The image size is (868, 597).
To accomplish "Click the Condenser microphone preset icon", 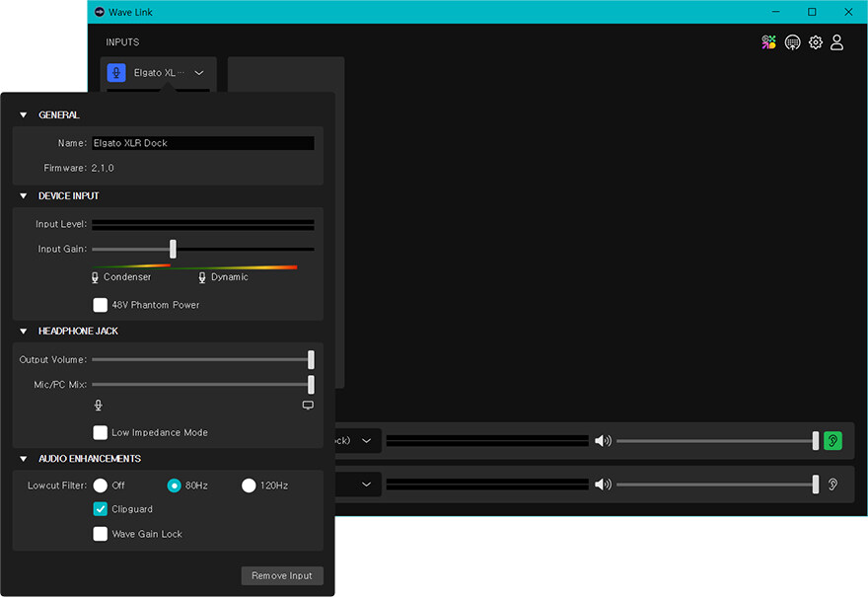I will [96, 277].
